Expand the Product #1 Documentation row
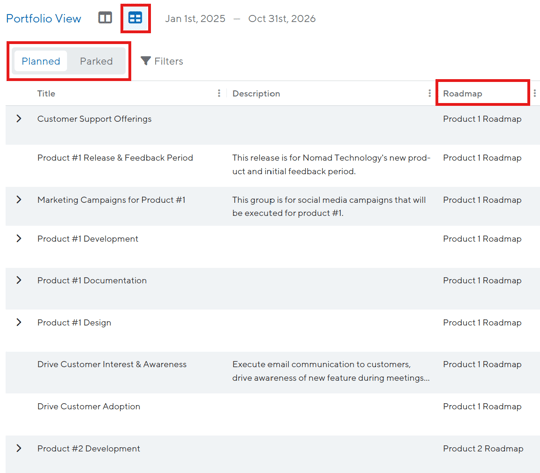This screenshot has height=473, width=540. pos(19,280)
